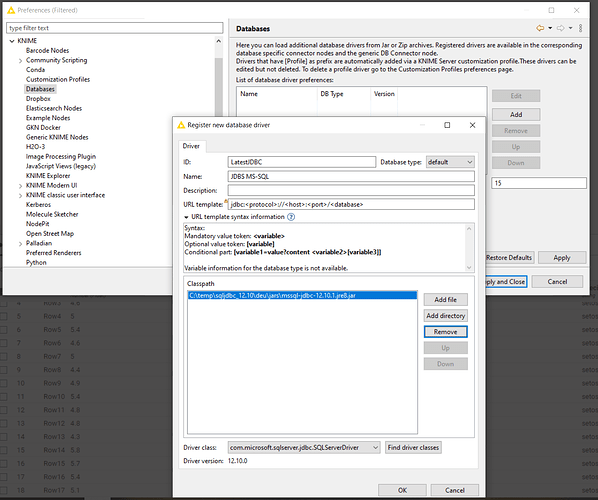
Task: Remove the selected classpath entry
Action: point(445,332)
